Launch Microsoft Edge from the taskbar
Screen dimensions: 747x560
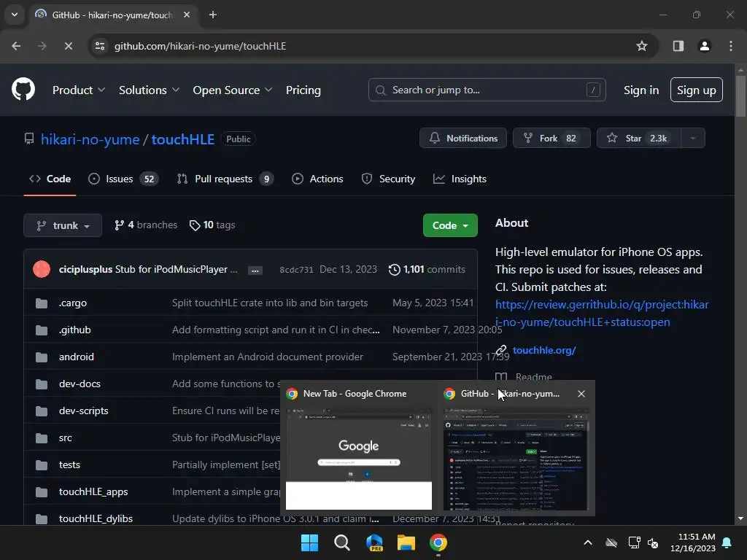[x=374, y=542]
